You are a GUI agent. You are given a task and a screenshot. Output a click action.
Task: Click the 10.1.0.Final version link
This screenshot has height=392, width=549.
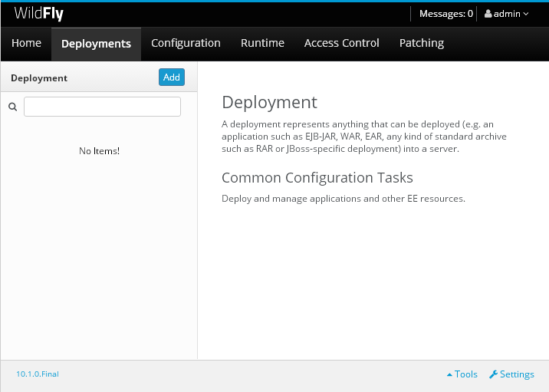(x=38, y=374)
